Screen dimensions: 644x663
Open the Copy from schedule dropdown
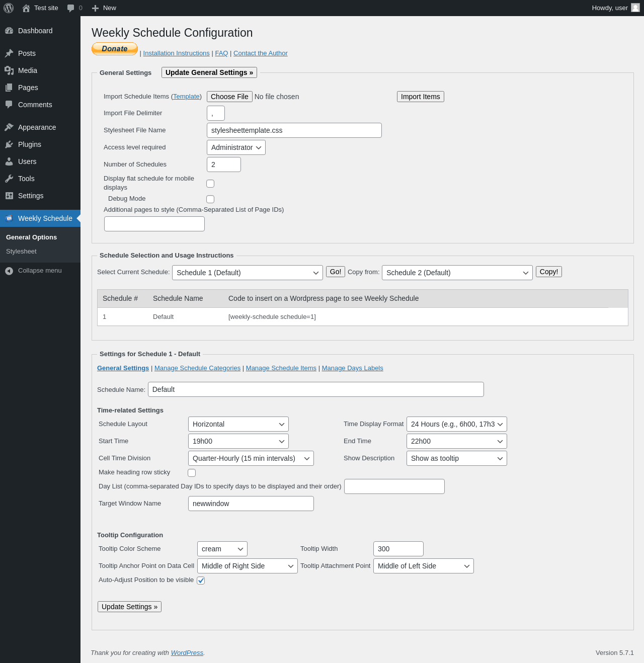pos(457,273)
